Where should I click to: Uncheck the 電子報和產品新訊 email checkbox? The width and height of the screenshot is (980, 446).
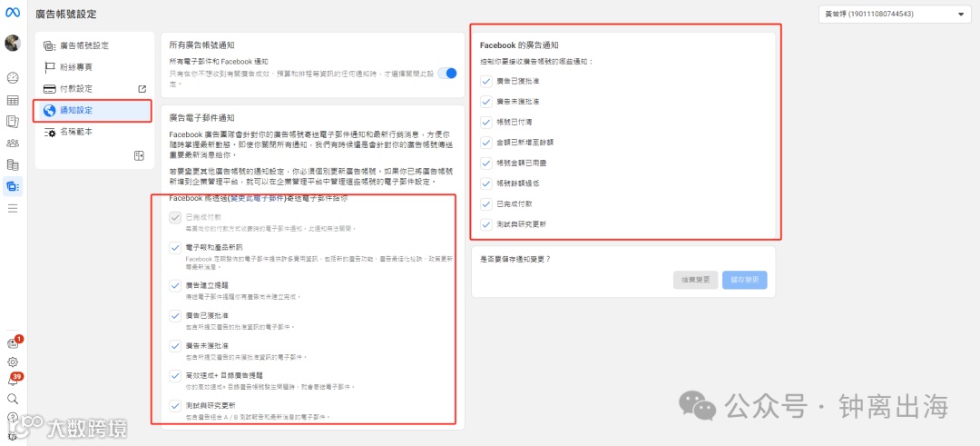click(175, 248)
